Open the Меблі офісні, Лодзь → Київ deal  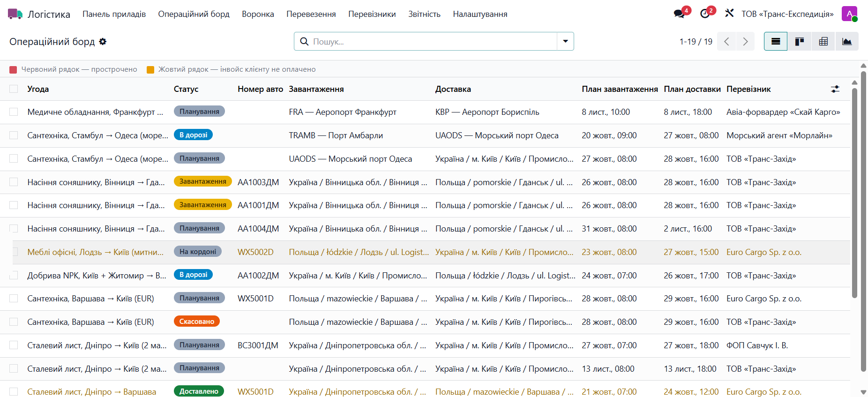pos(96,252)
